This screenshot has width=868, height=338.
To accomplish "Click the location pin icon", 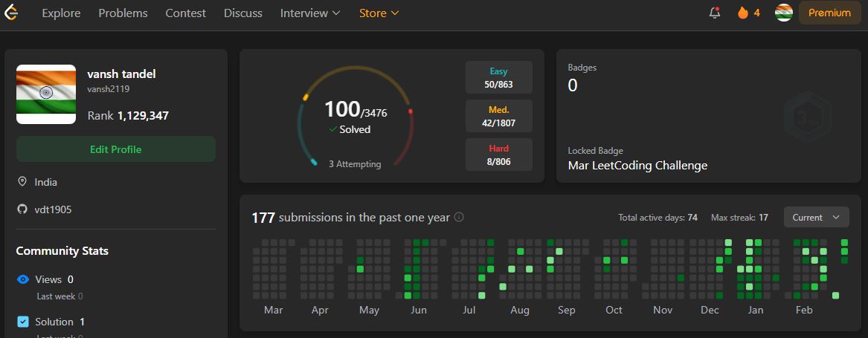I will coord(22,182).
